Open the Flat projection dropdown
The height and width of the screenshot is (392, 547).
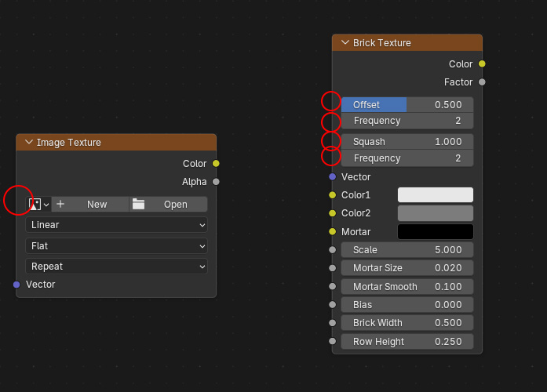(116, 246)
